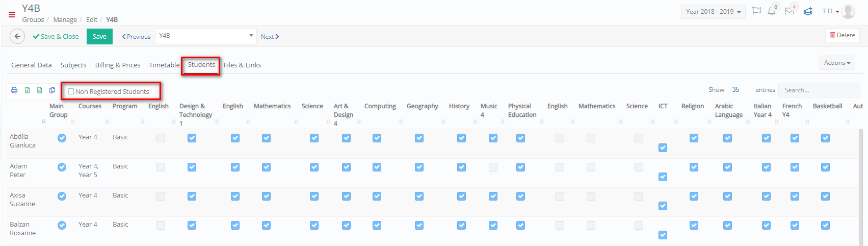Click the user avatar picture
The height and width of the screenshot is (246, 868).
pyautogui.click(x=849, y=11)
